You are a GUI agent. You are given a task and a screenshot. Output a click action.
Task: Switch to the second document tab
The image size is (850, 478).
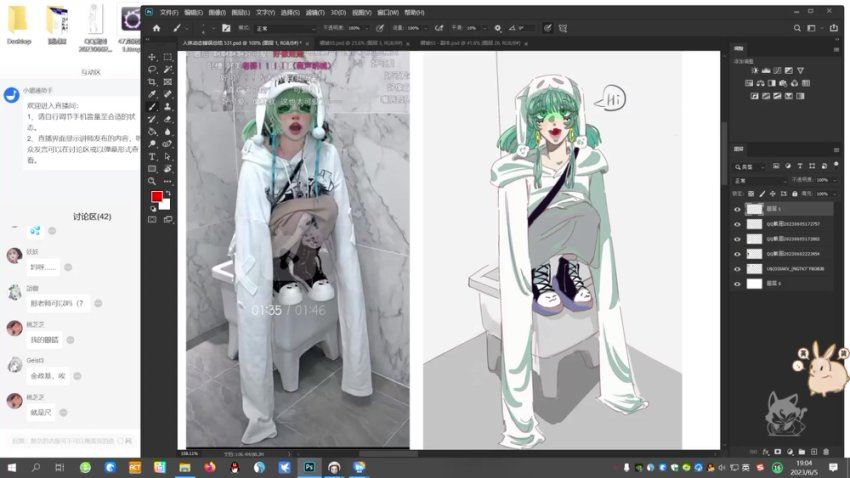click(x=360, y=43)
